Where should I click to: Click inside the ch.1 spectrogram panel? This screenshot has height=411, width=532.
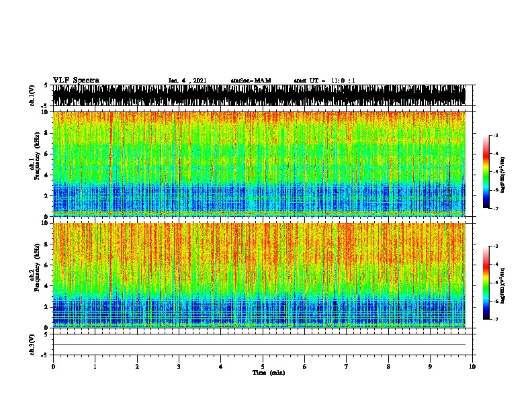click(259, 164)
